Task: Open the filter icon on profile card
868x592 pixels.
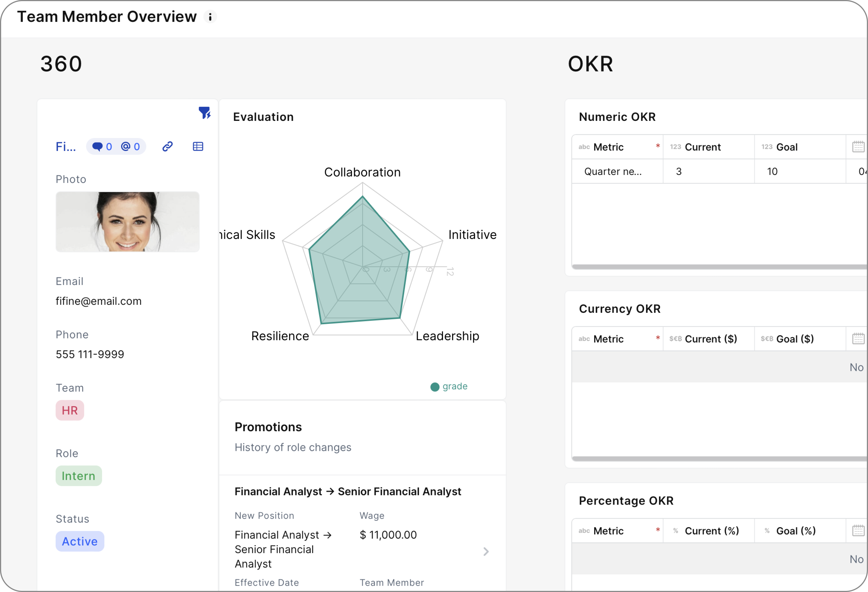Action: click(x=204, y=113)
